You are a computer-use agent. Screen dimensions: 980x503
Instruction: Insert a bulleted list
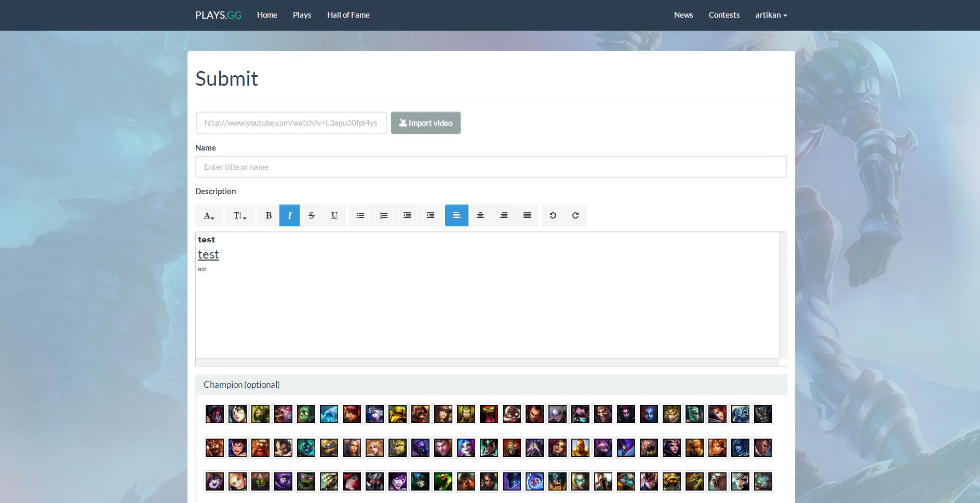tap(360, 215)
